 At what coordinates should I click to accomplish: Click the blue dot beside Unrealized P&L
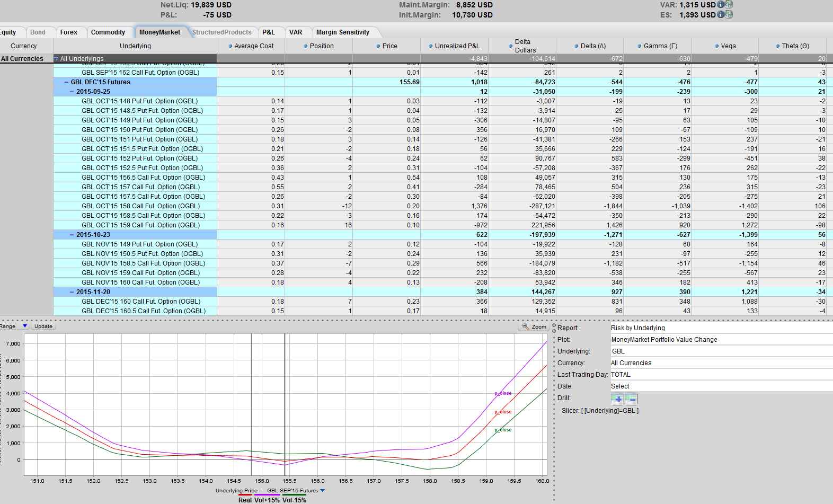[x=430, y=46]
